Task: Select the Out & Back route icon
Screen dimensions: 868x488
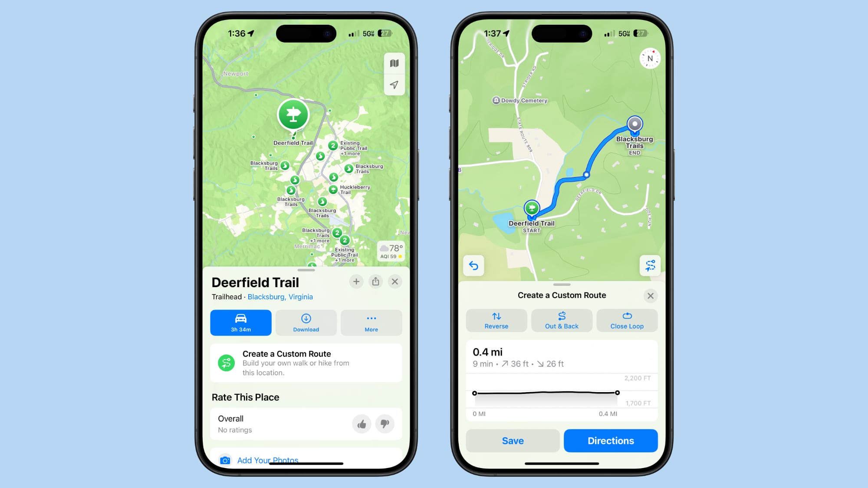Action: 562,316
